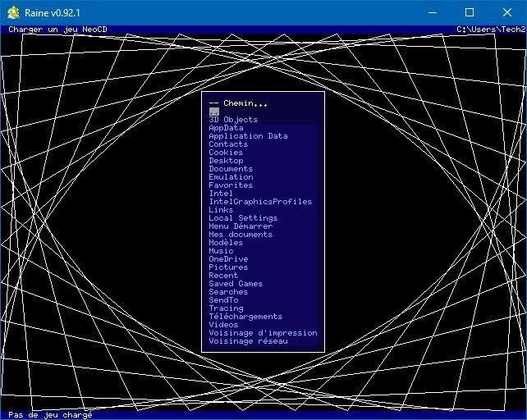
Task: Select the Voisinage réseau folder
Action: click(248, 341)
